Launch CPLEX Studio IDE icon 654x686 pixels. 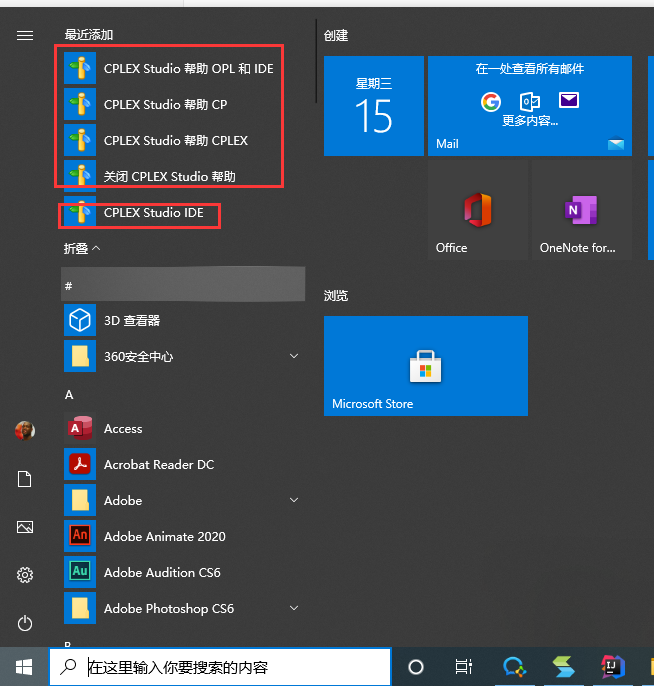80,212
